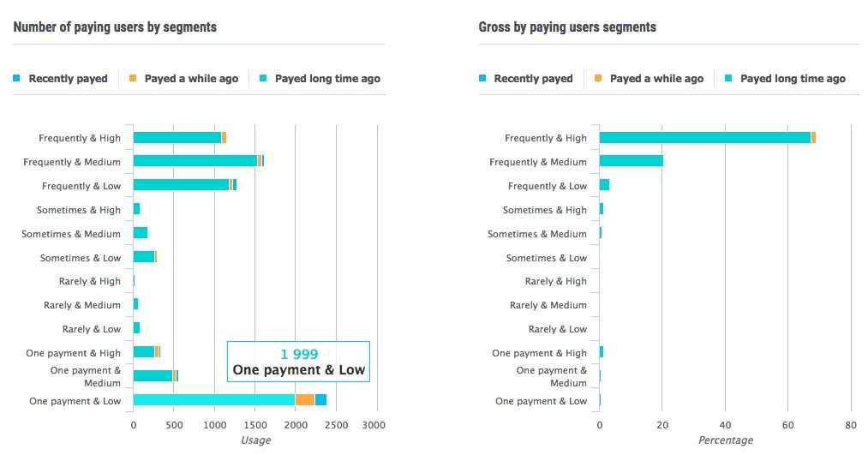868x455 pixels.
Task: Click the teal segment of 'One payment & Low' bar
Action: (x=214, y=399)
